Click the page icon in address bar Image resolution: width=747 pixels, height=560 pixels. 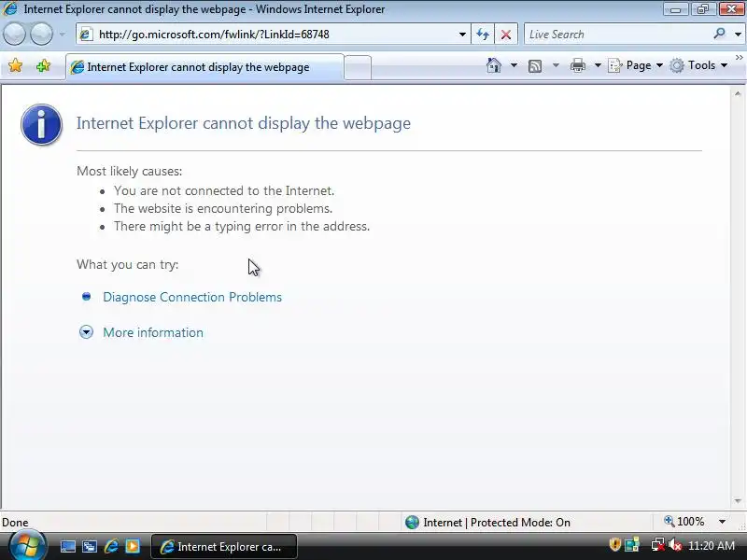coord(86,35)
